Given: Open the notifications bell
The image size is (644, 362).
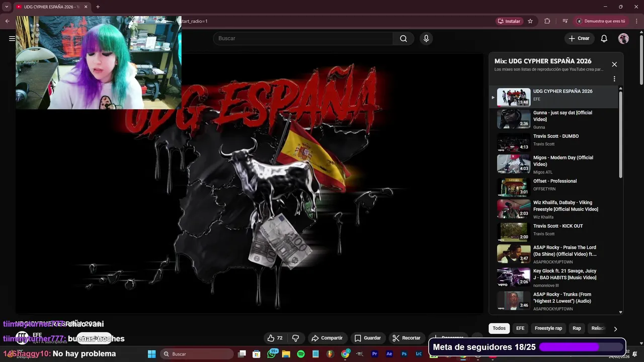Looking at the screenshot, I should 604,38.
